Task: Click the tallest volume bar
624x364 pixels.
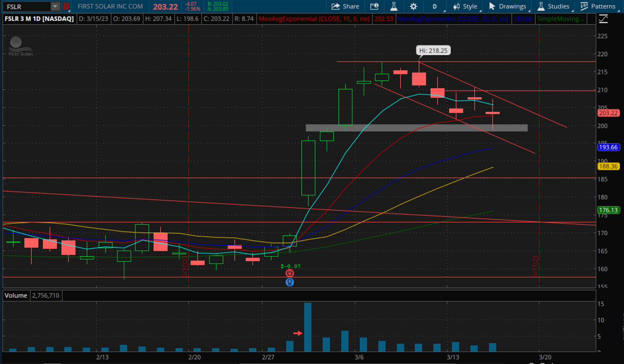Action: [308, 327]
